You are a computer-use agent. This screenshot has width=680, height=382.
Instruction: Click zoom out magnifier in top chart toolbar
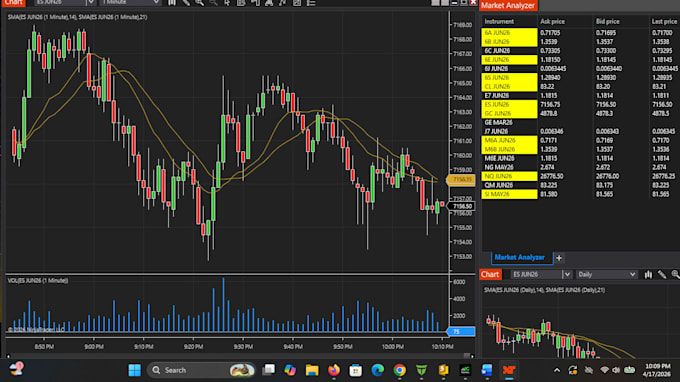(213, 3)
